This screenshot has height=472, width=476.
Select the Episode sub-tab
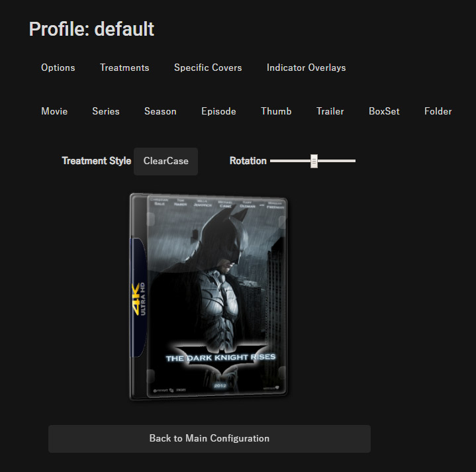(218, 111)
